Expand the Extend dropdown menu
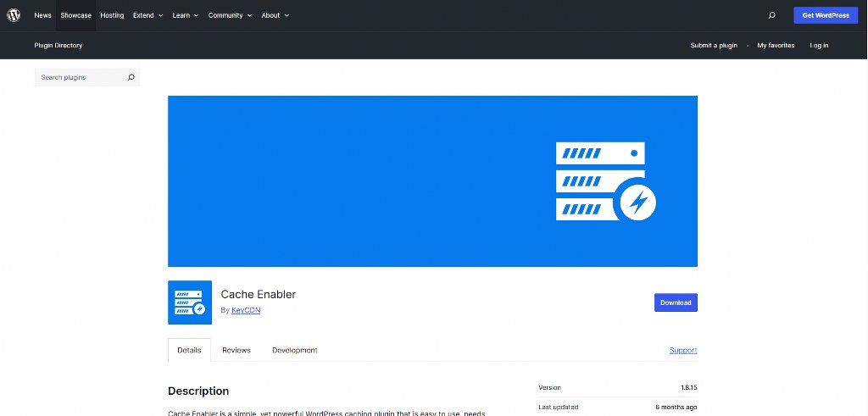Viewport: 868px width, 416px height. [147, 15]
